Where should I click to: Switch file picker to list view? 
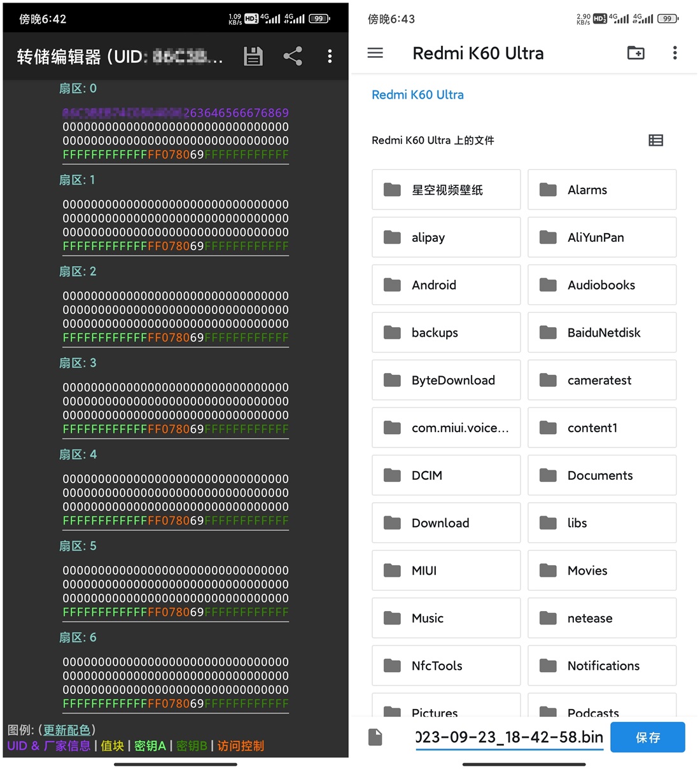(656, 140)
